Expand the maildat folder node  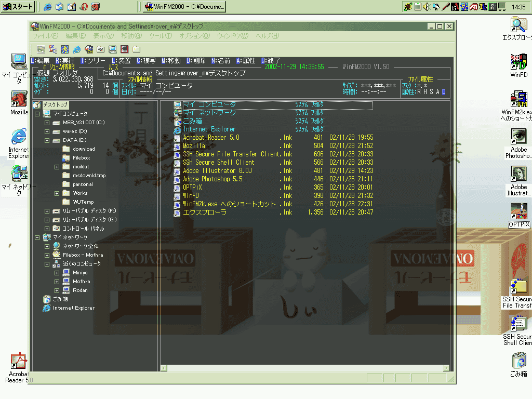tap(57, 167)
